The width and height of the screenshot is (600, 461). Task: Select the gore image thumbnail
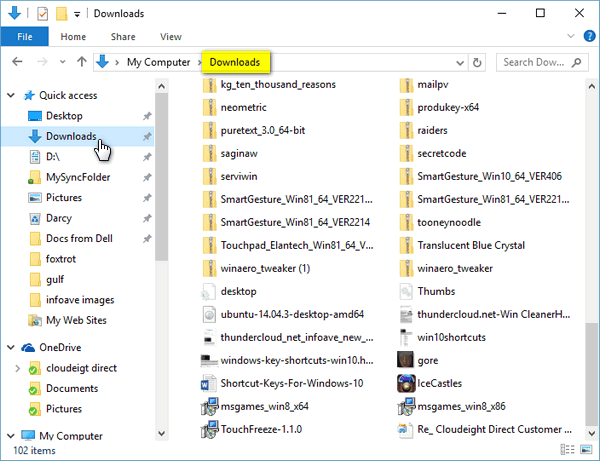pos(405,360)
